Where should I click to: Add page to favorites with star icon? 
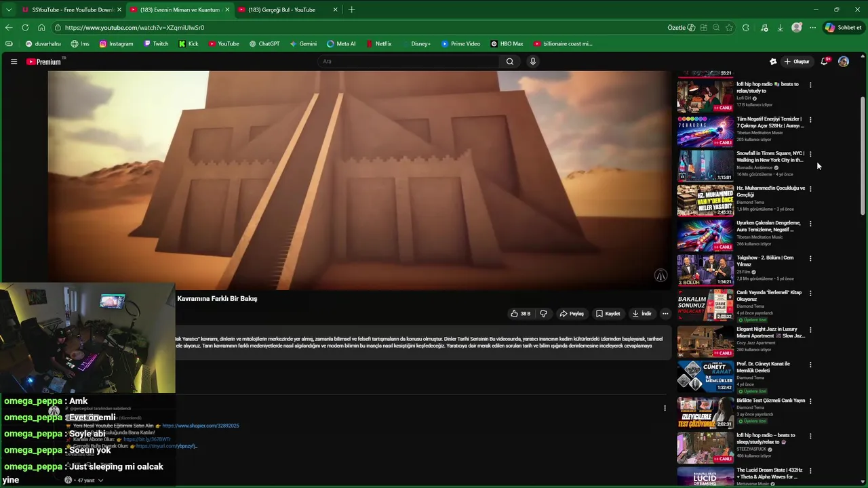point(729,28)
